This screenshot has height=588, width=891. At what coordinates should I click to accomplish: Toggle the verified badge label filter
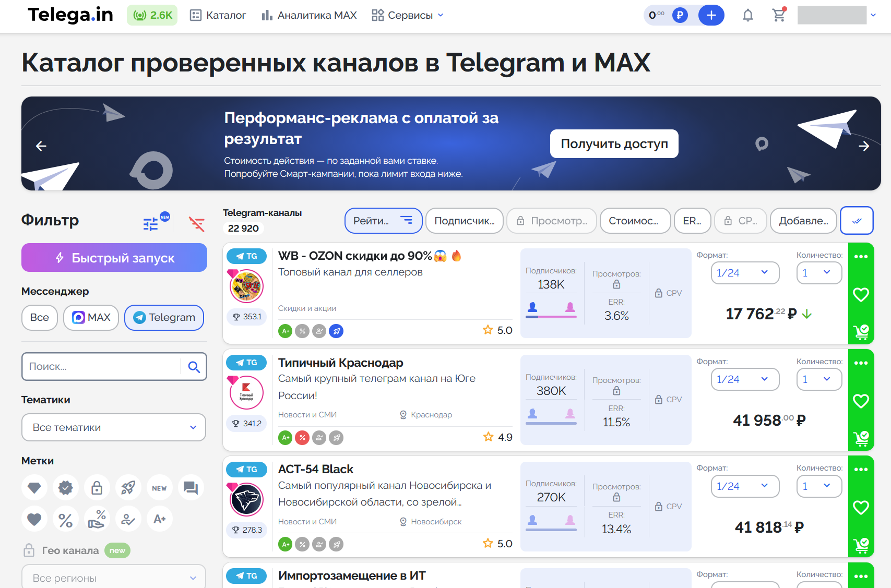click(x=66, y=488)
